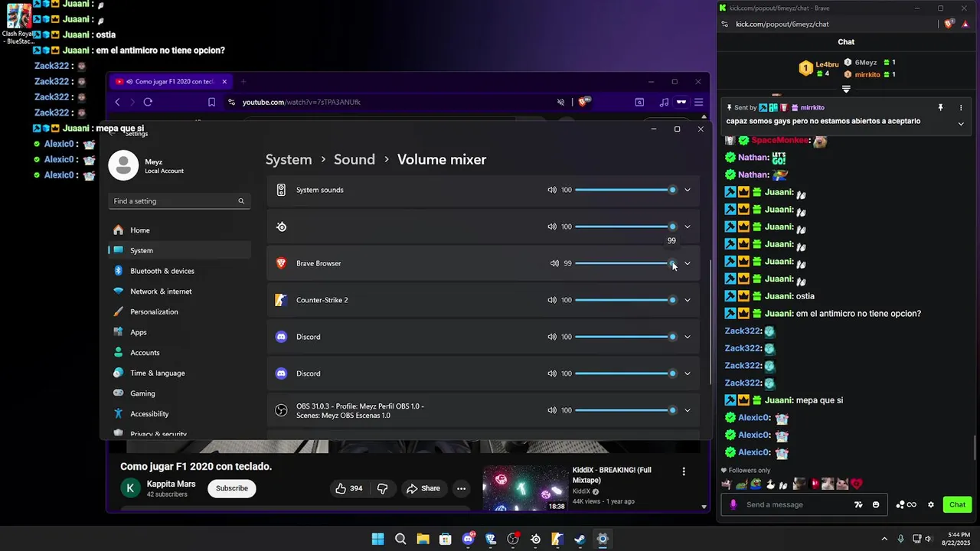The image size is (980, 551).
Task: Open the Kappita Mars channel avatar
Action: coord(130,488)
